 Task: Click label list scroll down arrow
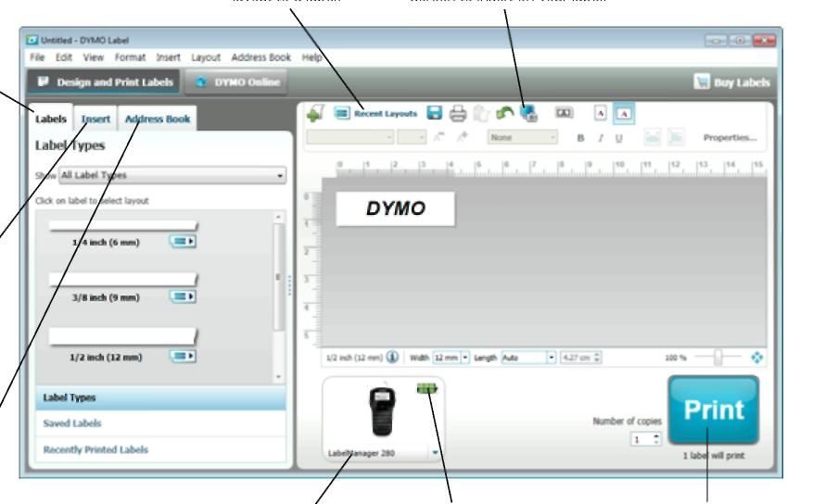coord(278,377)
